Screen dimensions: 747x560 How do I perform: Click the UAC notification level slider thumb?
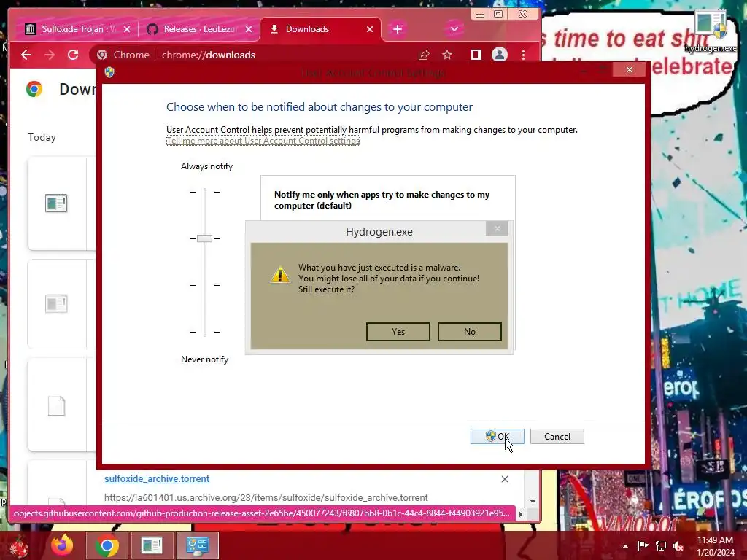pos(204,238)
